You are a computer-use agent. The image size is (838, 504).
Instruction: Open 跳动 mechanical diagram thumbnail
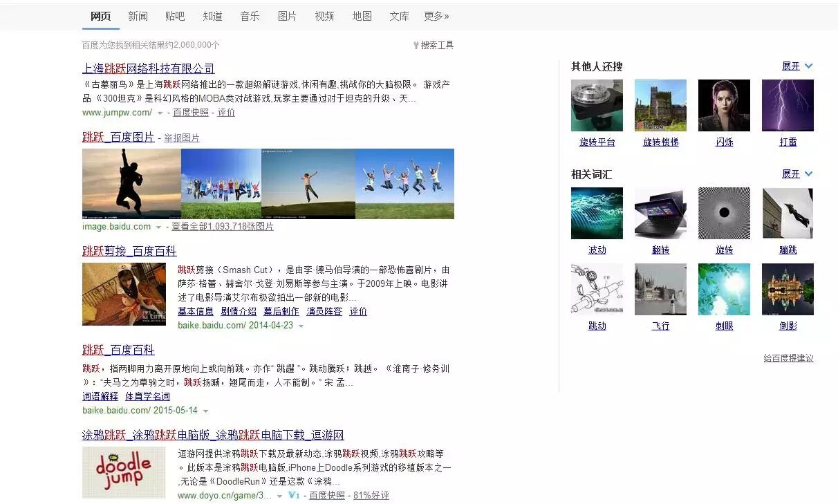[597, 289]
